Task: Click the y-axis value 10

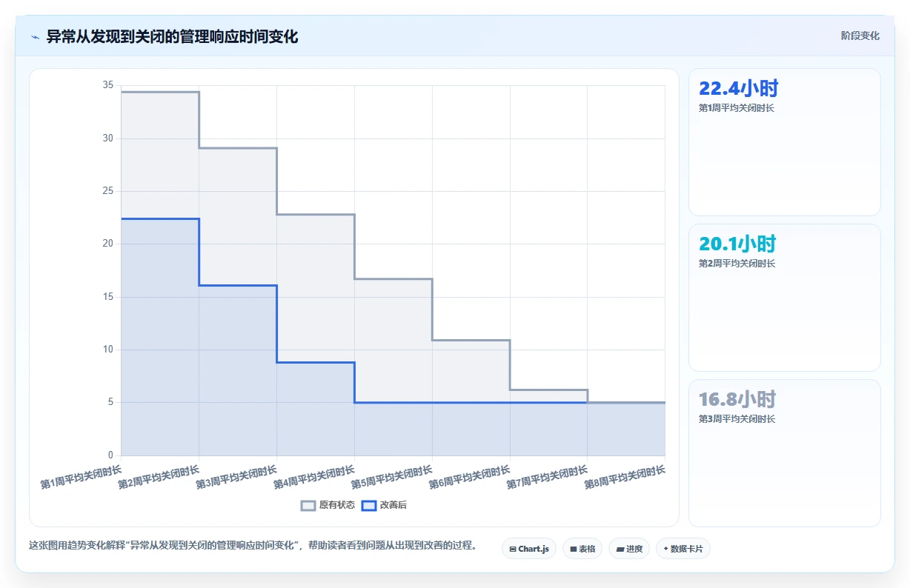Action: coord(108,350)
